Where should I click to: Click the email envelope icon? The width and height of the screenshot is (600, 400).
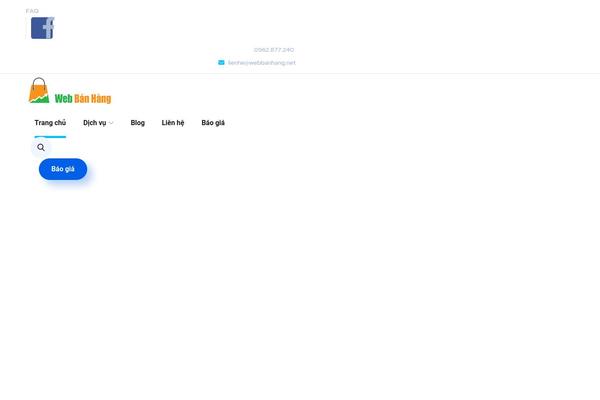click(x=221, y=62)
